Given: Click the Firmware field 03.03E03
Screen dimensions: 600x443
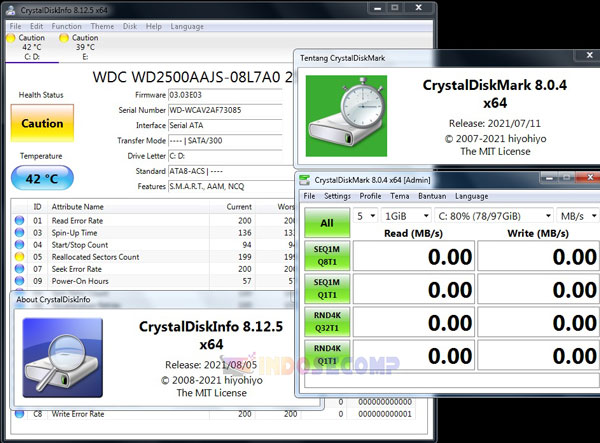Looking at the screenshot, I should point(225,95).
